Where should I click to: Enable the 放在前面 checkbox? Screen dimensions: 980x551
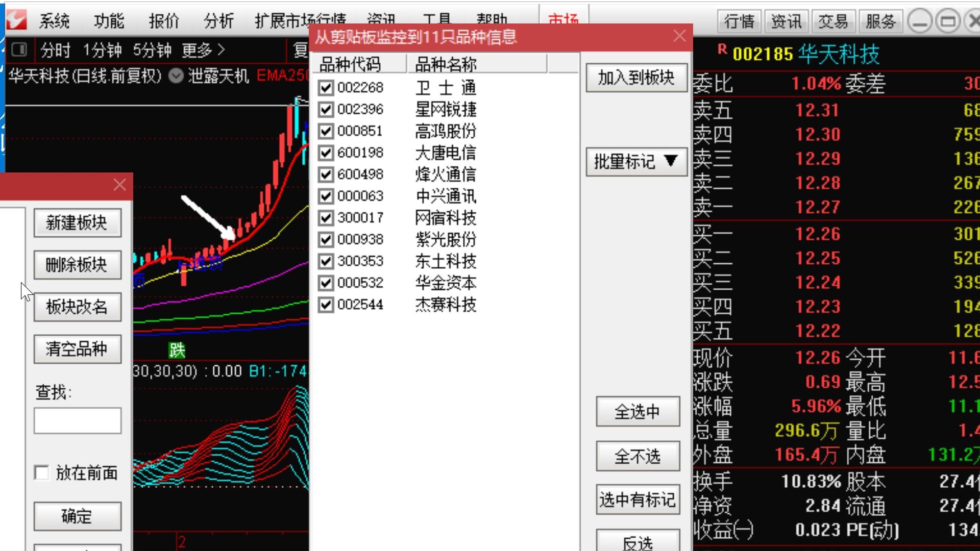pyautogui.click(x=41, y=472)
